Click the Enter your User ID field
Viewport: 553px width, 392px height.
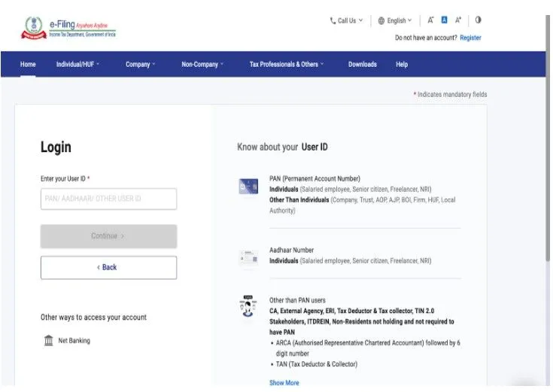(108, 199)
